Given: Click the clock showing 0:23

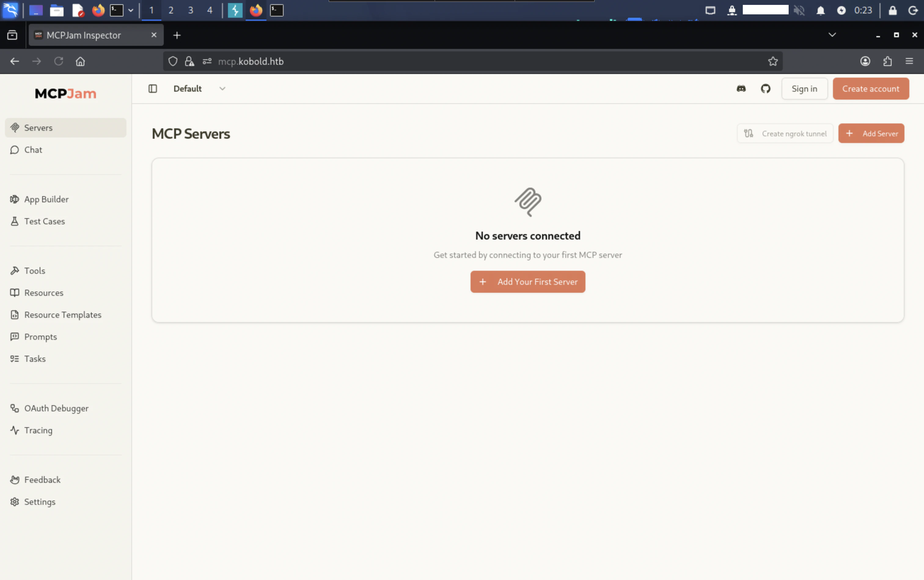Looking at the screenshot, I should click(x=863, y=10).
